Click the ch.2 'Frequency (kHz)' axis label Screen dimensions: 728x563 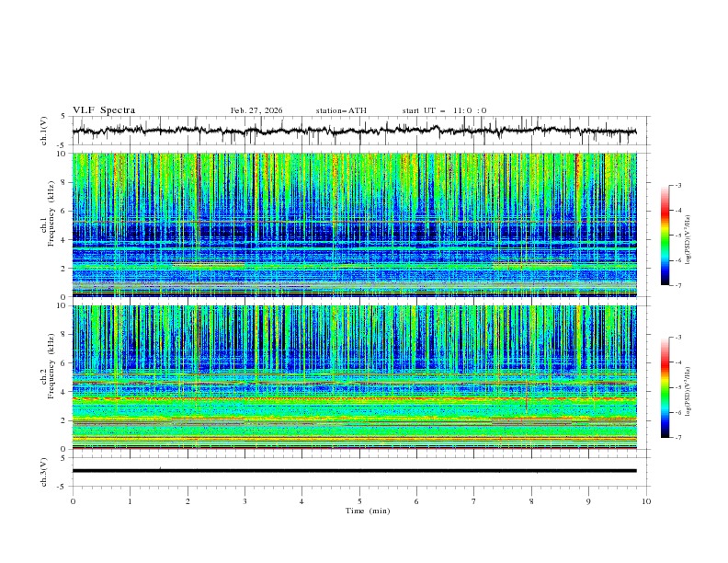(x=51, y=366)
